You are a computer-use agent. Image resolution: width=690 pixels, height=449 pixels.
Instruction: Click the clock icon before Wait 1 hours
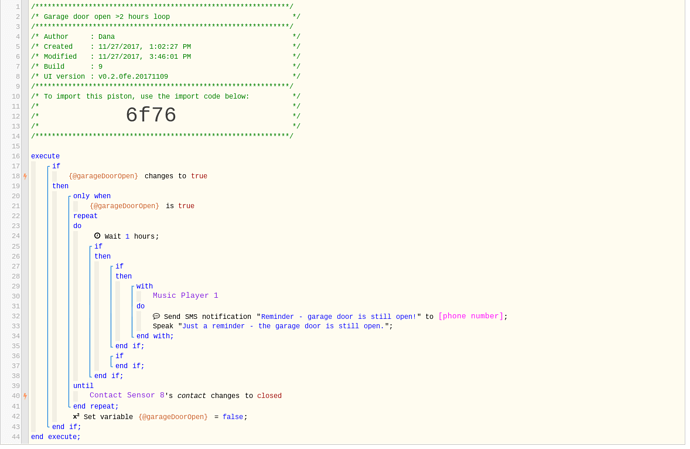(x=97, y=236)
